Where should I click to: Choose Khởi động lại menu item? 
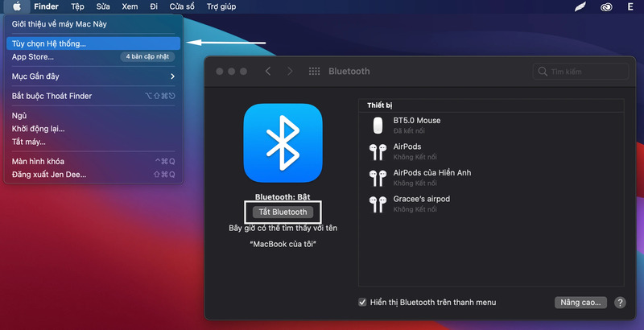[93, 129]
